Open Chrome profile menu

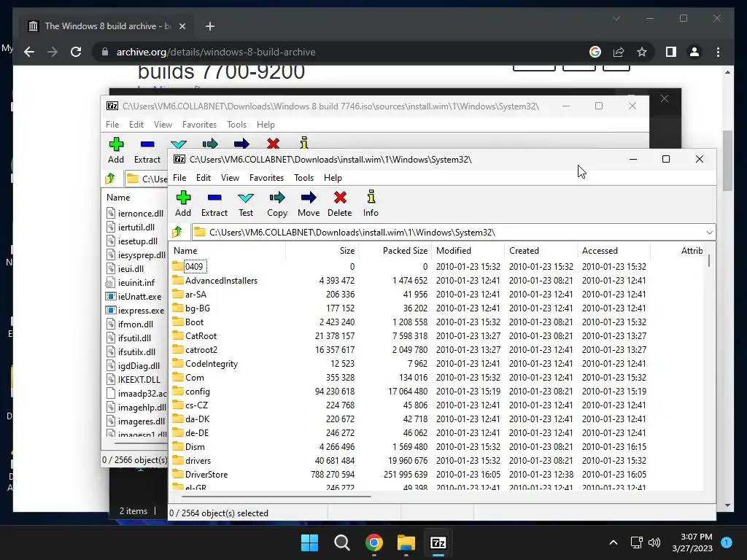pos(694,52)
